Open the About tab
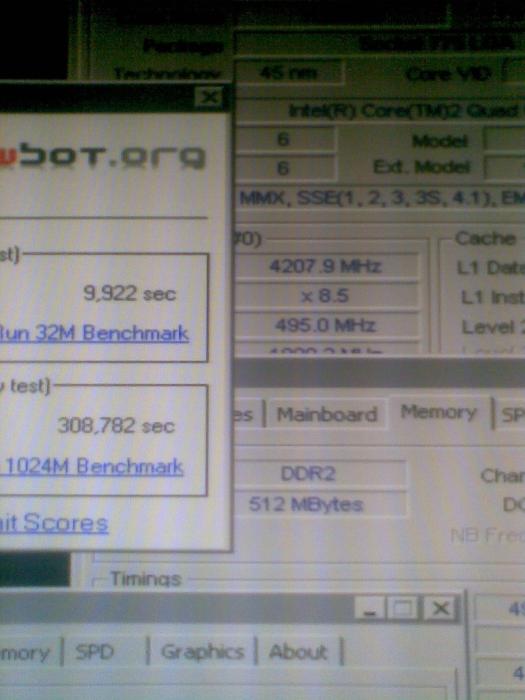This screenshot has width=525, height=700. coord(298,652)
